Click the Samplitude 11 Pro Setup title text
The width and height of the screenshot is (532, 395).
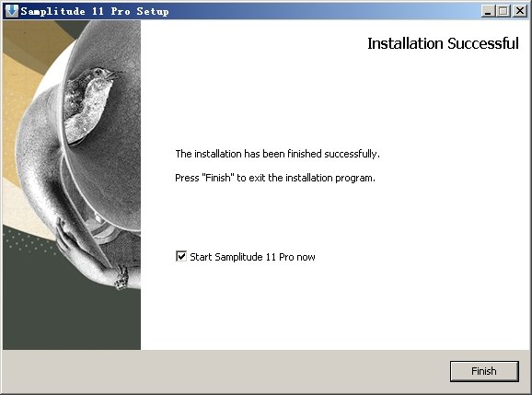[95, 12]
